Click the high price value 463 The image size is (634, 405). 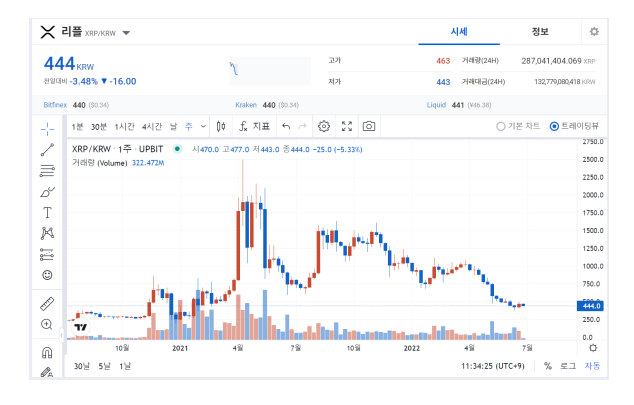click(443, 61)
